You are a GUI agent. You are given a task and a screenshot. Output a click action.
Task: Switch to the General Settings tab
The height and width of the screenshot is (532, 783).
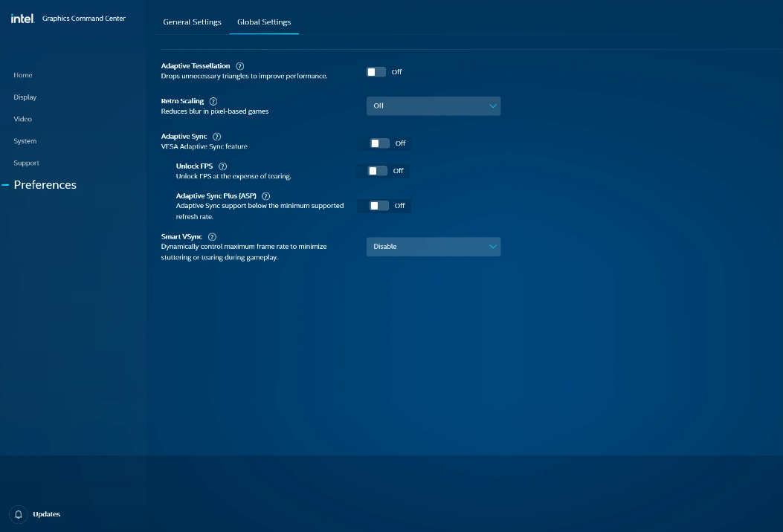pyautogui.click(x=193, y=22)
